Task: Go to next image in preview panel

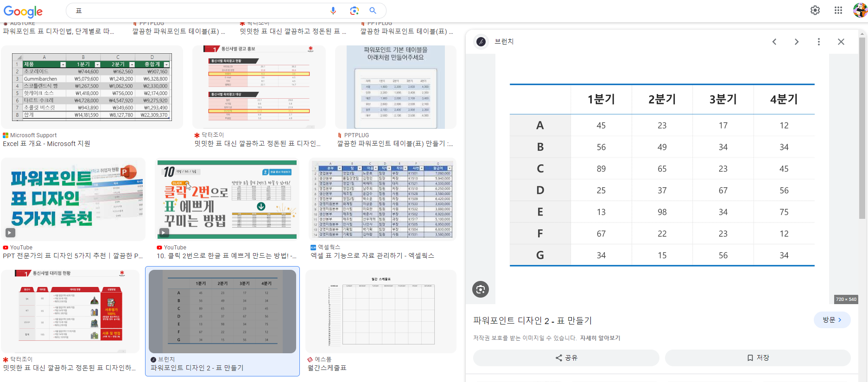Action: [x=797, y=42]
